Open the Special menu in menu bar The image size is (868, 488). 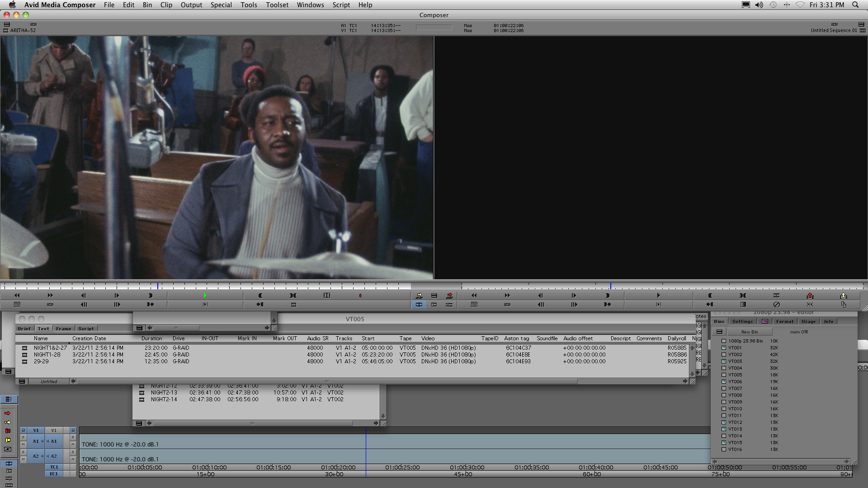tap(221, 5)
